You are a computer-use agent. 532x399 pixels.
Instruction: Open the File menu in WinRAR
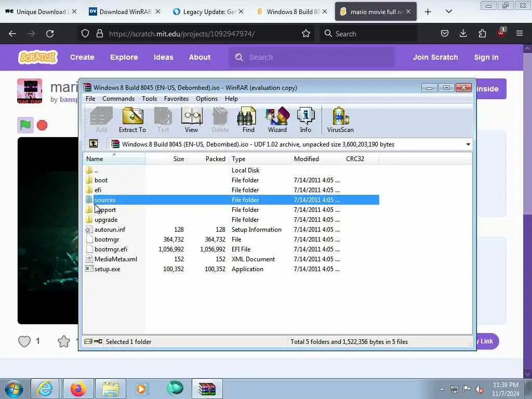[90, 98]
